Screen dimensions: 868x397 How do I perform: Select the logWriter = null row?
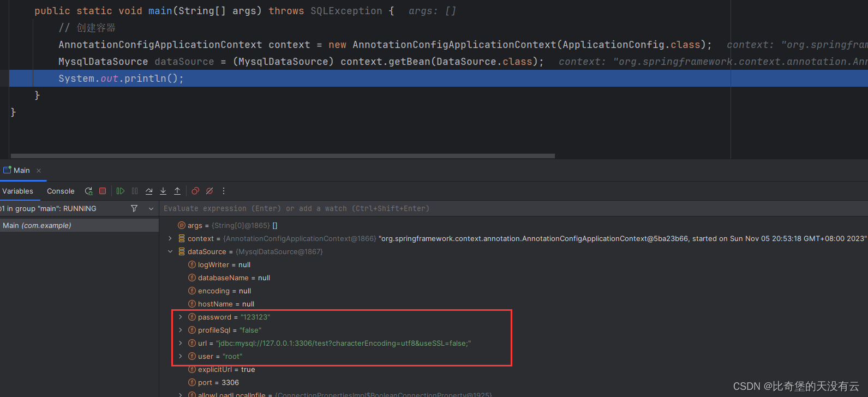point(513,264)
